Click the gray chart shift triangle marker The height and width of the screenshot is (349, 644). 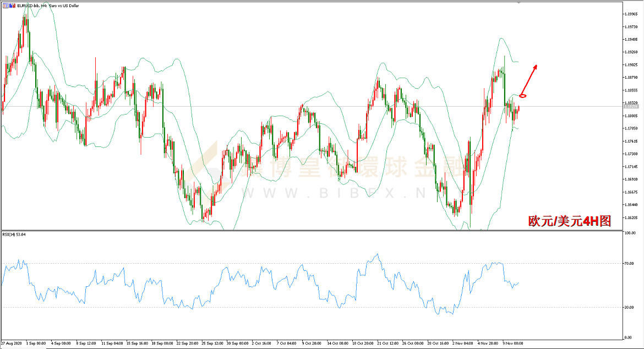pyautogui.click(x=519, y=3)
